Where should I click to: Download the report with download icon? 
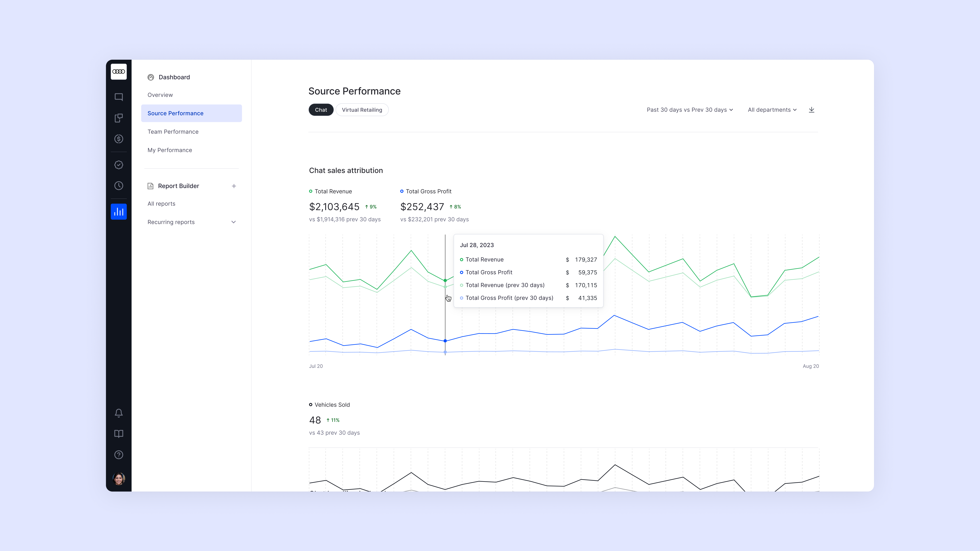(811, 110)
